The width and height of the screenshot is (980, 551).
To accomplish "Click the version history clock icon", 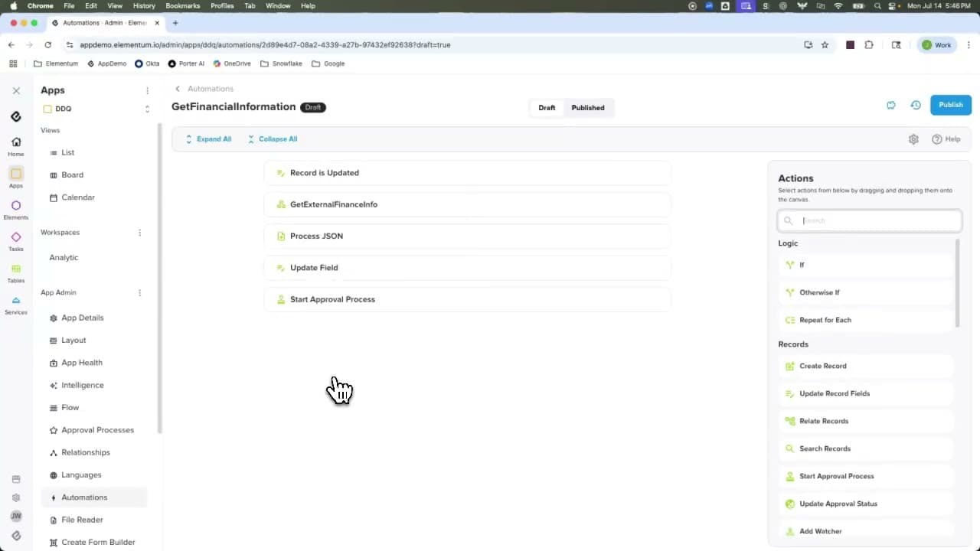I will [916, 105].
